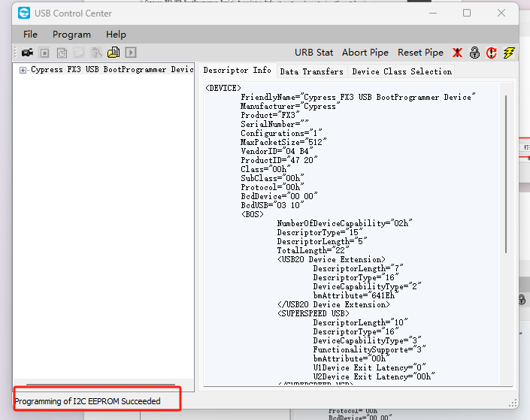Click the red X toolbar icon
This screenshot has width=530, height=420.
coord(457,53)
